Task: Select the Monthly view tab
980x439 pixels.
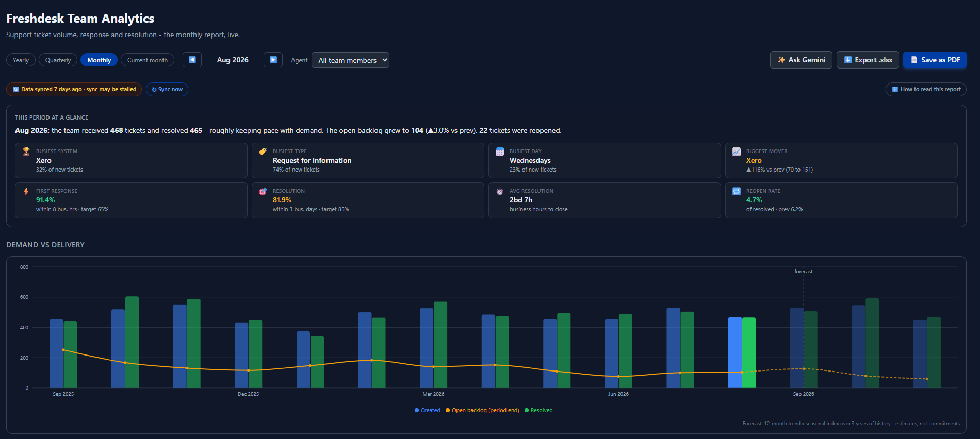Action: [x=99, y=60]
